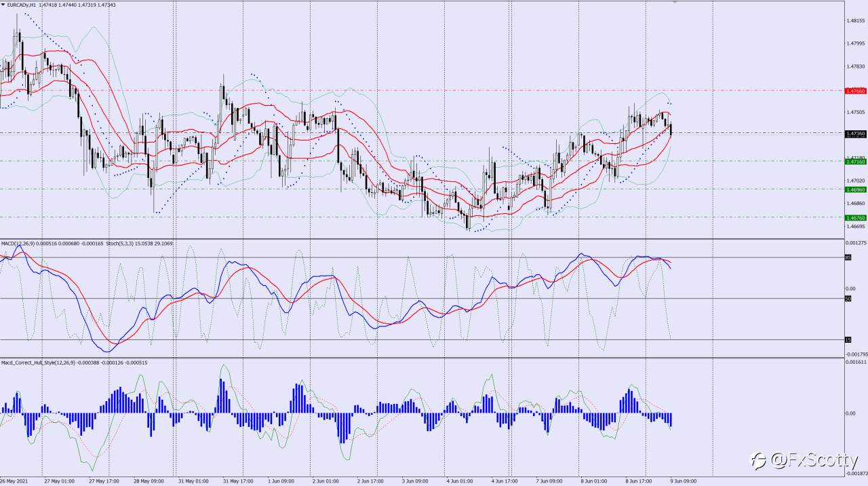Click the -0.001795 MACD scale value
The image size is (868, 486).
click(856, 354)
